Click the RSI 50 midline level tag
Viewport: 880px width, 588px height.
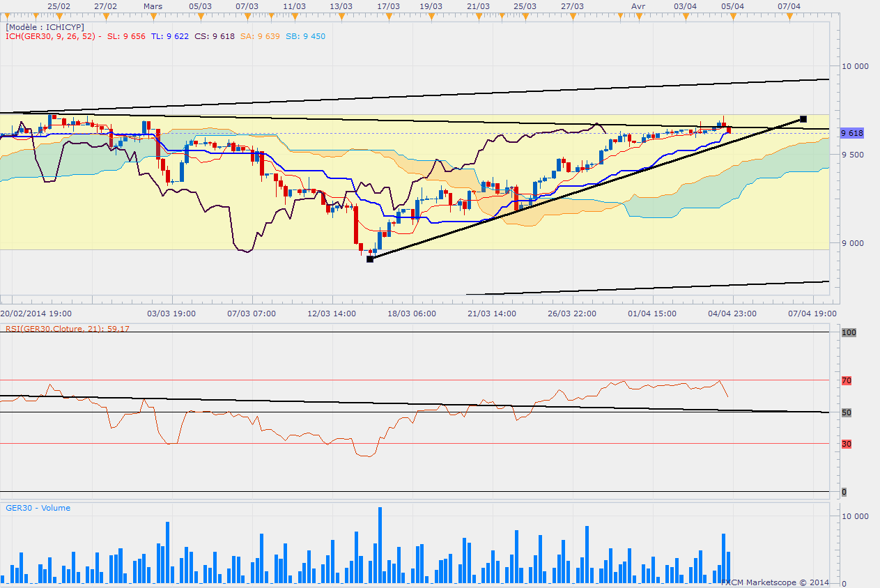click(x=847, y=412)
